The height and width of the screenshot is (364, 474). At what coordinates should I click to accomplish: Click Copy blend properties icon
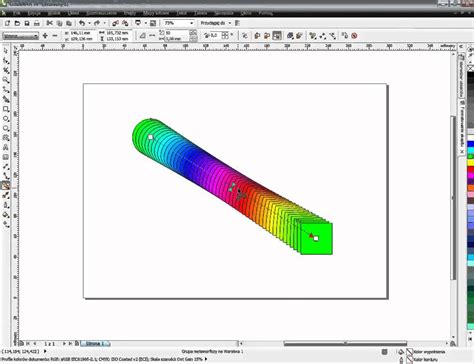(345, 36)
